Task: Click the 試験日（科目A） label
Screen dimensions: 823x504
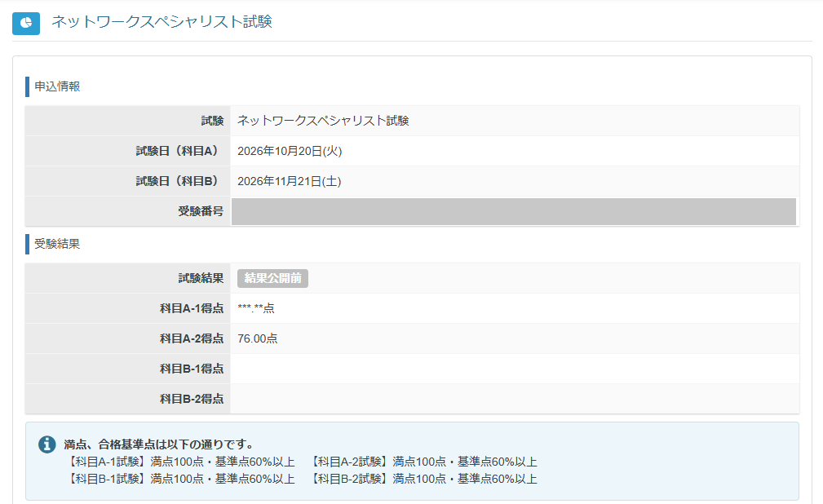Action: [x=177, y=151]
